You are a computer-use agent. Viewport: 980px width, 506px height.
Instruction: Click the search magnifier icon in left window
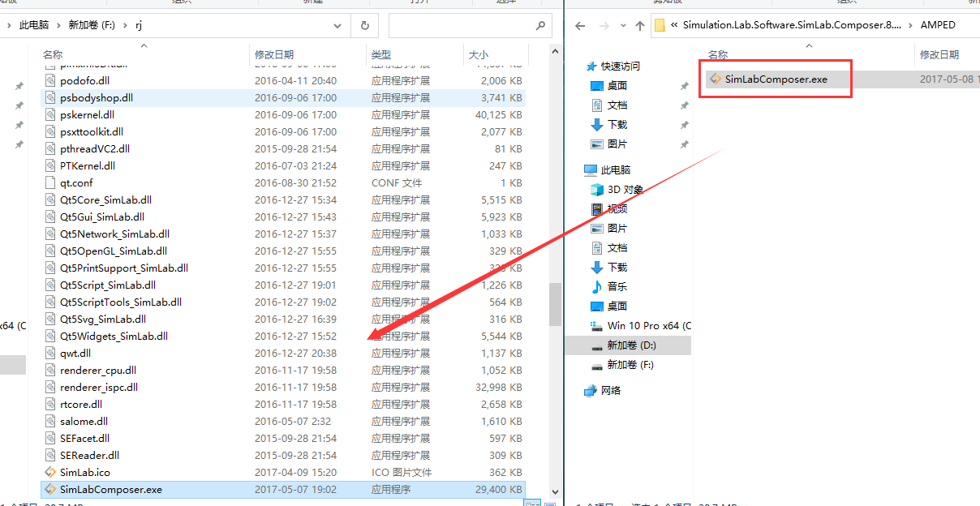(541, 25)
